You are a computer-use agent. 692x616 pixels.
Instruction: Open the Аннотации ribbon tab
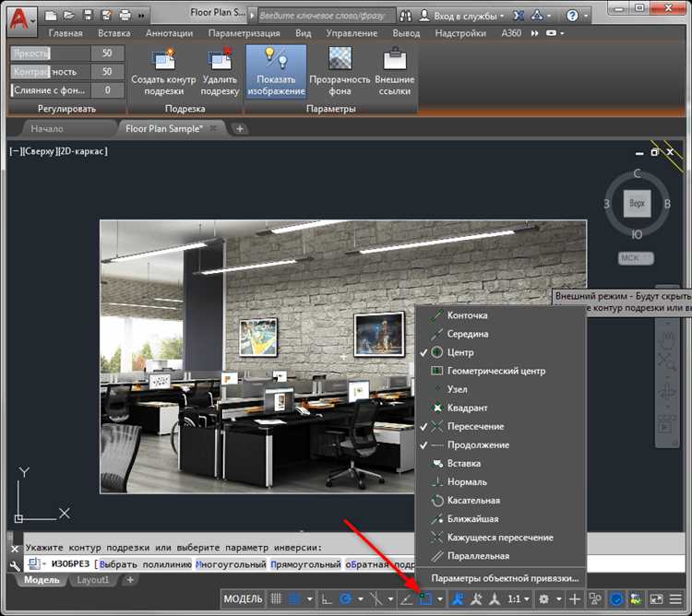(x=169, y=33)
